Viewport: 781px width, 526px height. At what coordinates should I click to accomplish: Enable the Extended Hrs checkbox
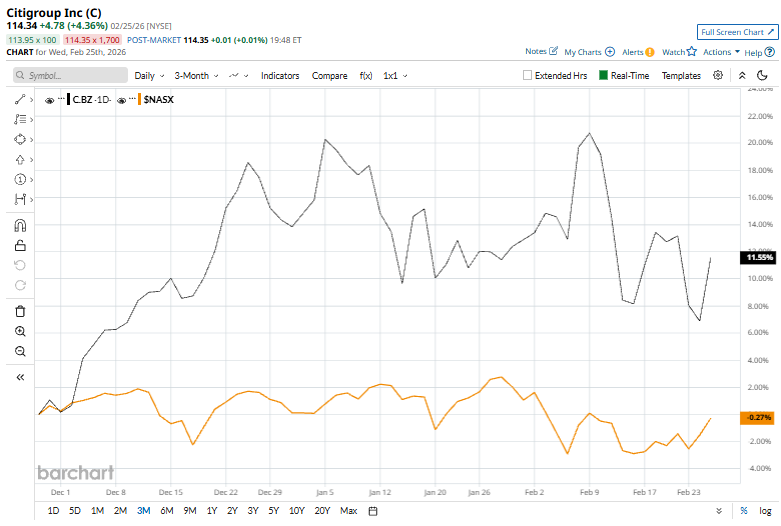[x=528, y=75]
